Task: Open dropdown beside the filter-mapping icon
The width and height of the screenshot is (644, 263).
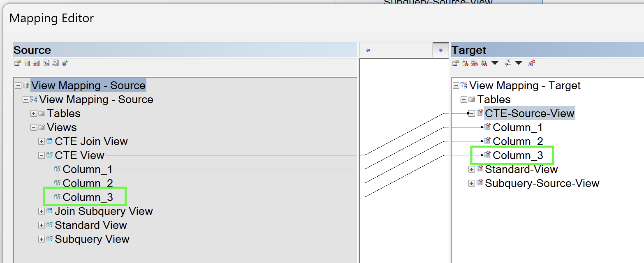Action: (494, 62)
